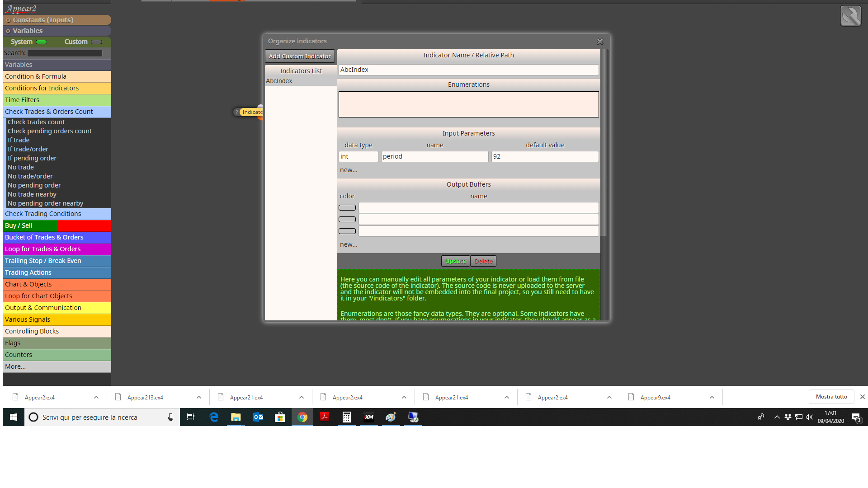Image resolution: width=868 pixels, height=488 pixels.
Task: Click the Indicator Name field containing AbcIndex
Action: pos(468,70)
